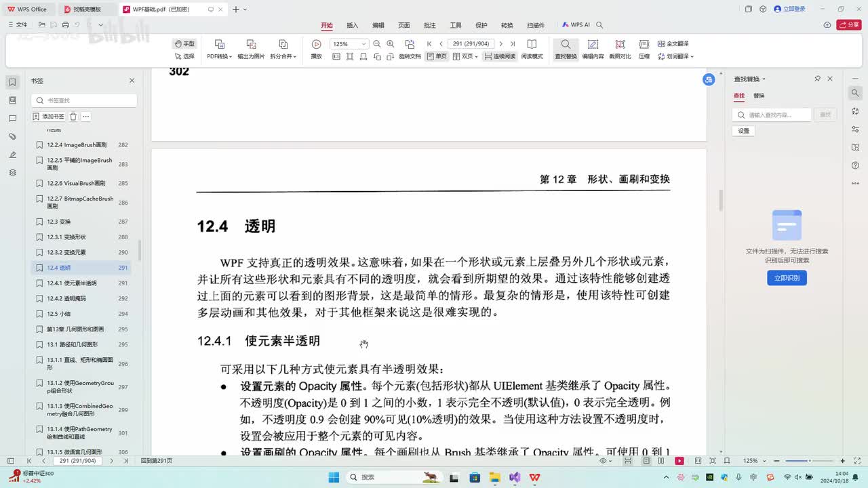Screen dimensions: 868x488
Task: Open WPS AI assistant
Action: [x=576, y=25]
